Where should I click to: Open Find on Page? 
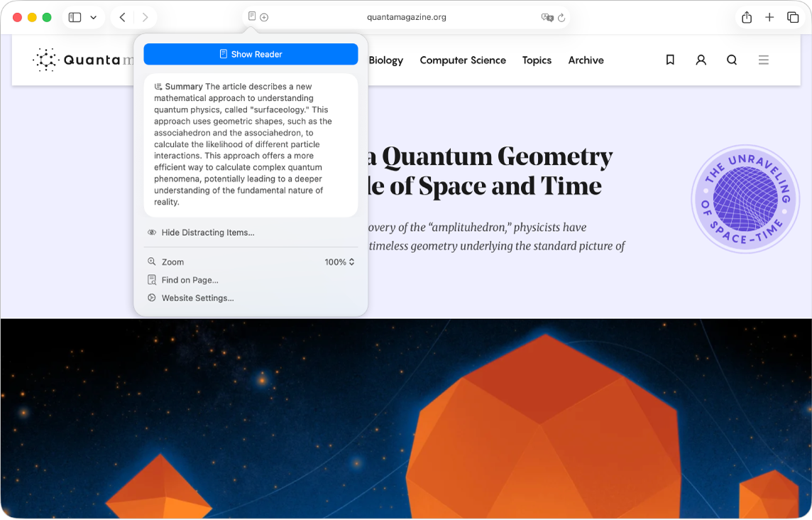point(189,279)
